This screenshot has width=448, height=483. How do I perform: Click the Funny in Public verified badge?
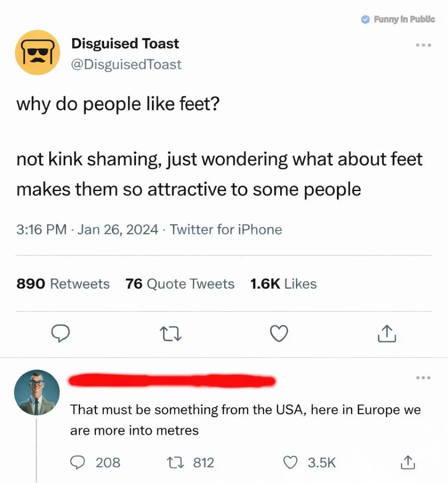pos(365,19)
